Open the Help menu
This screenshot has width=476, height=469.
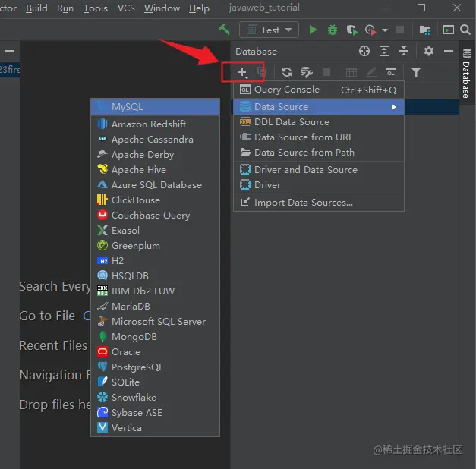tap(199, 8)
